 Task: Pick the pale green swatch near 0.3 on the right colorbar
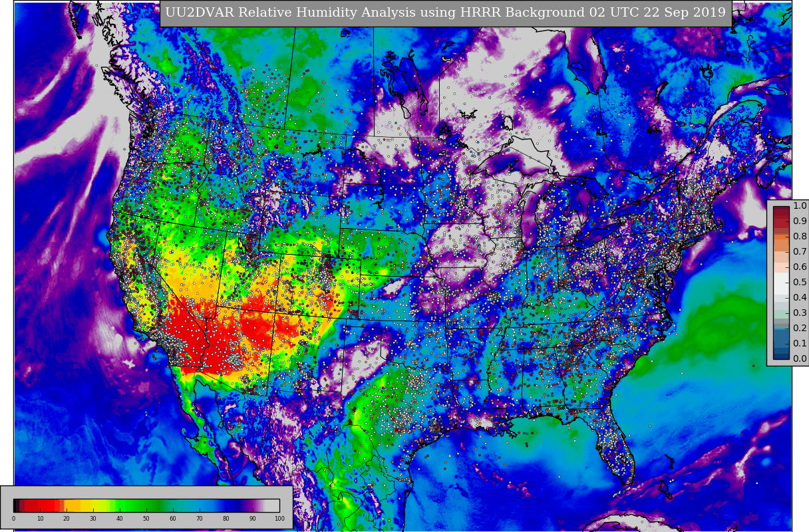pyautogui.click(x=782, y=314)
